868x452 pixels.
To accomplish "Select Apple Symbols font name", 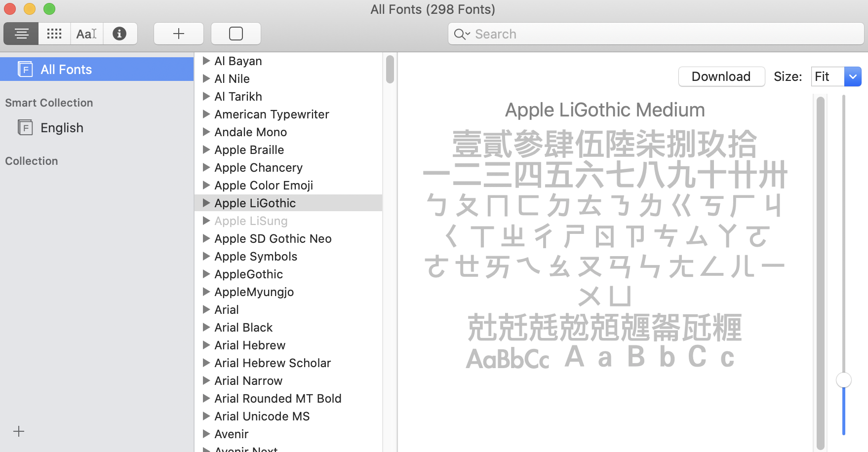I will tap(256, 256).
